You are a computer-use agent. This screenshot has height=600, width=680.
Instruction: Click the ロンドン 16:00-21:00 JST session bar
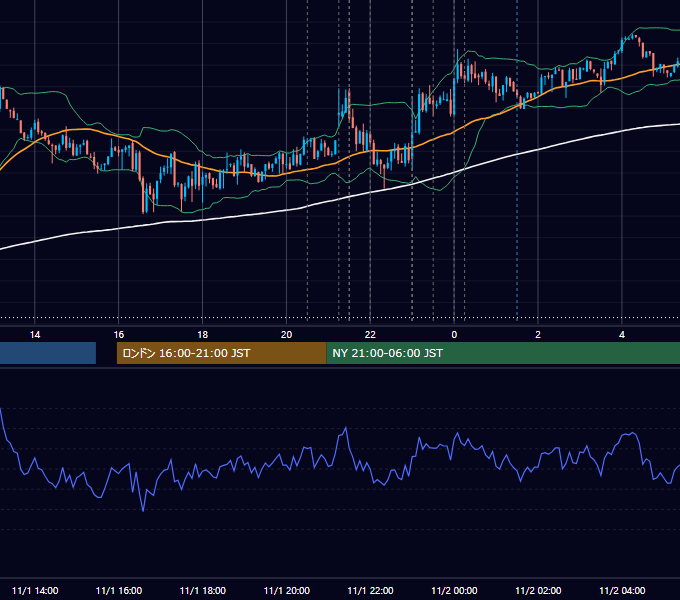[x=222, y=353]
